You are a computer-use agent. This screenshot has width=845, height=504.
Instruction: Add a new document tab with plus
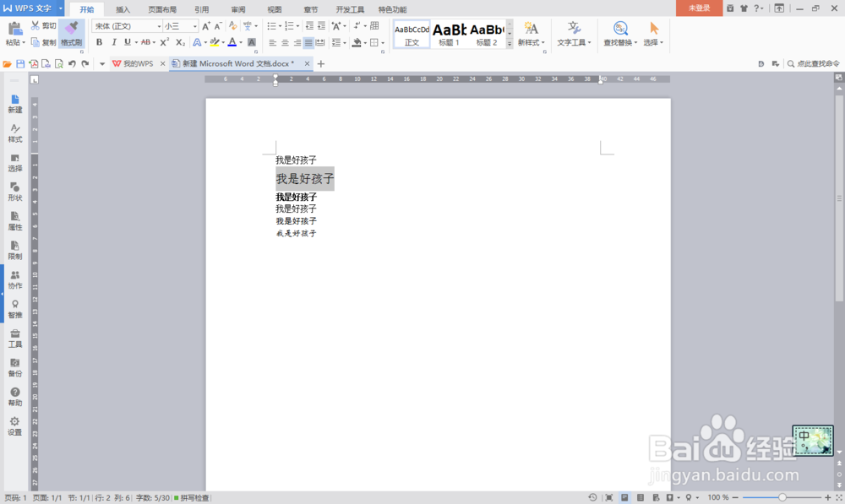(x=320, y=63)
